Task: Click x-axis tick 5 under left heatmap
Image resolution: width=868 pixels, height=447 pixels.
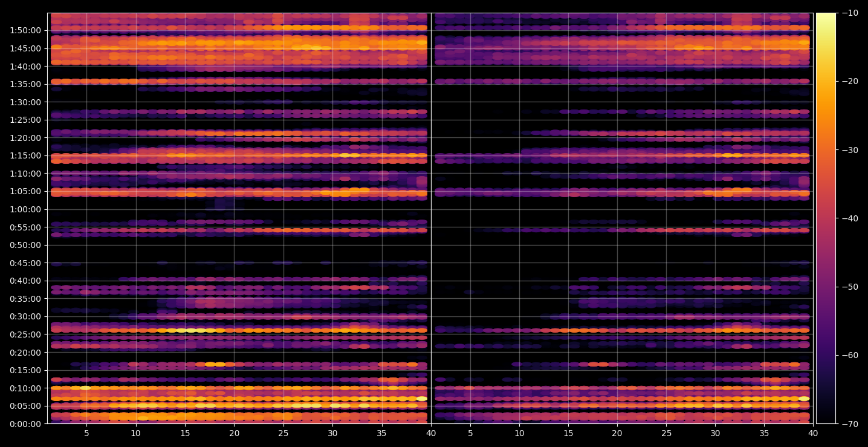Action: coord(86,434)
